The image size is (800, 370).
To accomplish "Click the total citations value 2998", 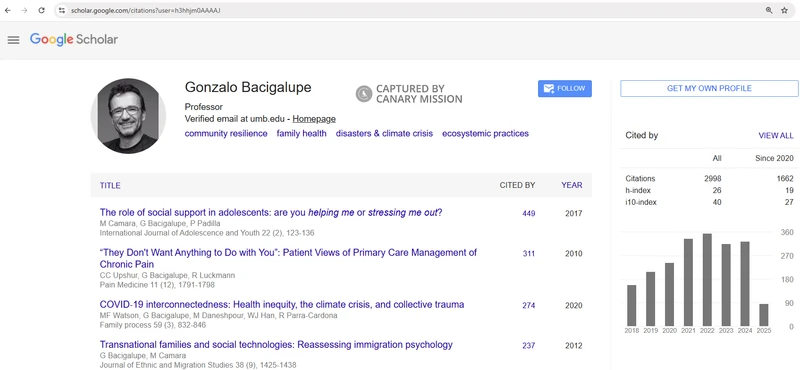I will [713, 179].
